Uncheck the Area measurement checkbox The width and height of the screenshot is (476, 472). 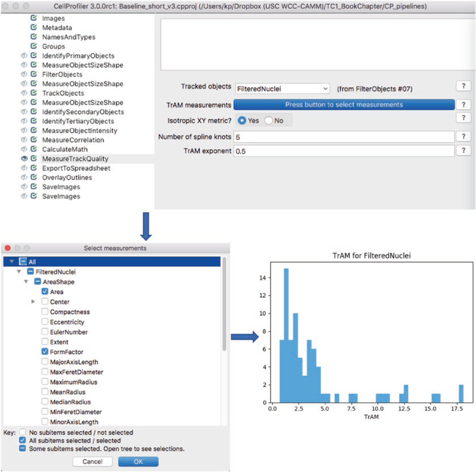[x=45, y=292]
